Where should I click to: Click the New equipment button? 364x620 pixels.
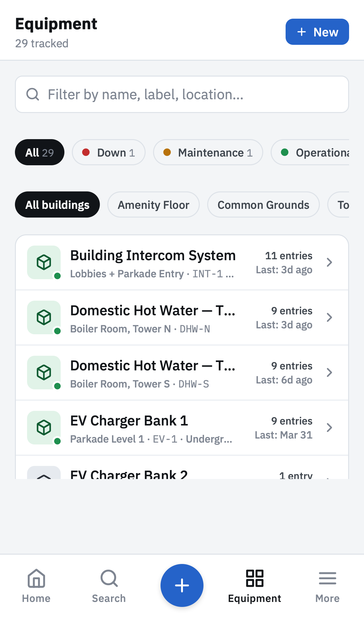[x=317, y=32]
